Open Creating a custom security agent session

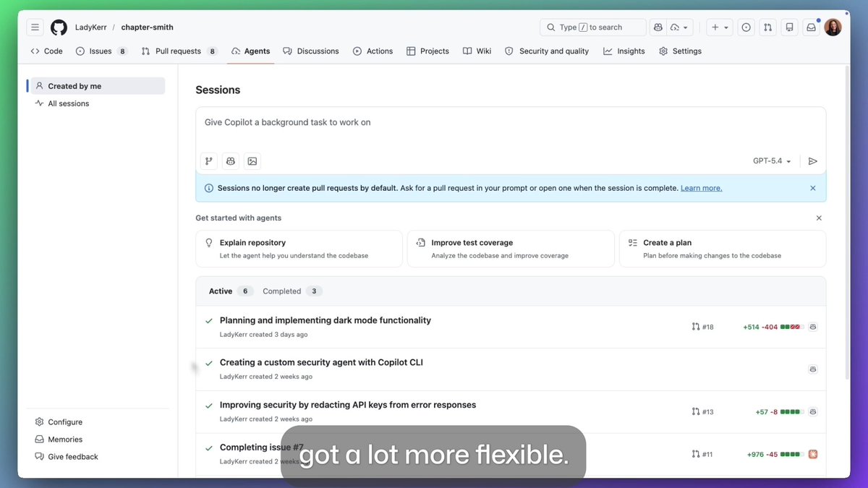(x=321, y=362)
